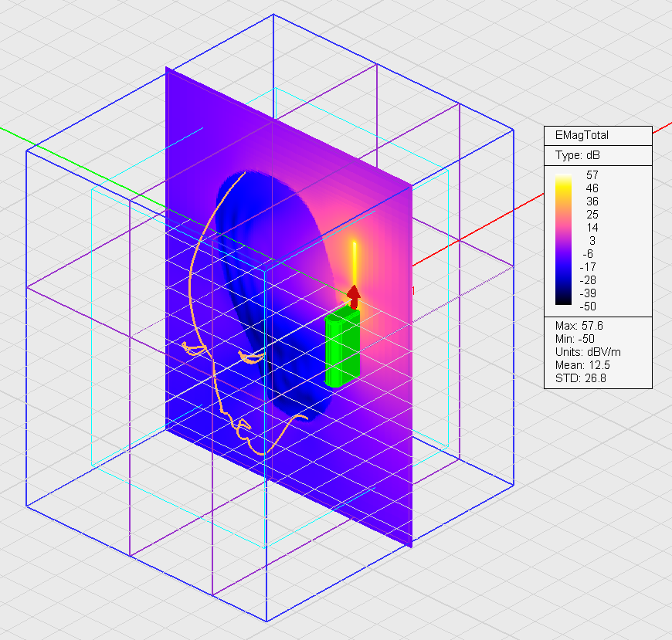
Task: Click the Units: dBV/m text
Action: point(588,352)
